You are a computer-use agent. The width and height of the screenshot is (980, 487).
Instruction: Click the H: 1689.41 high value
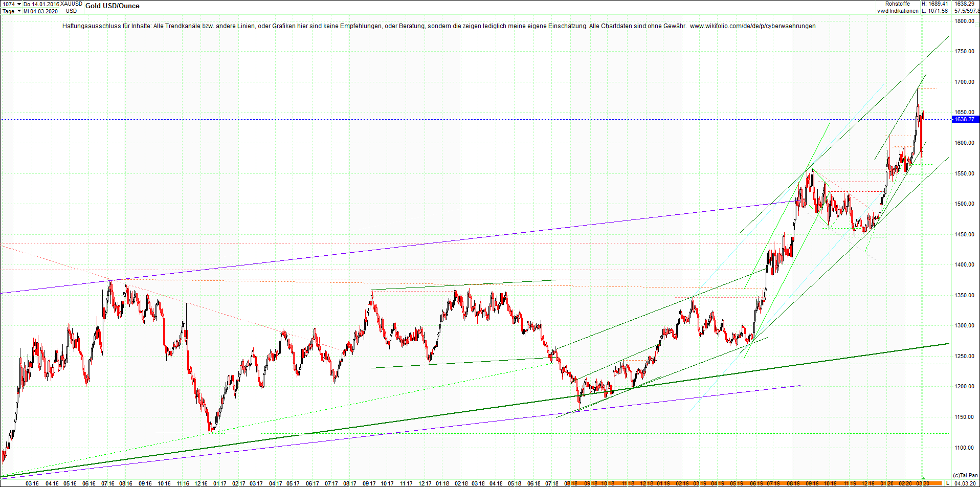click(935, 4)
